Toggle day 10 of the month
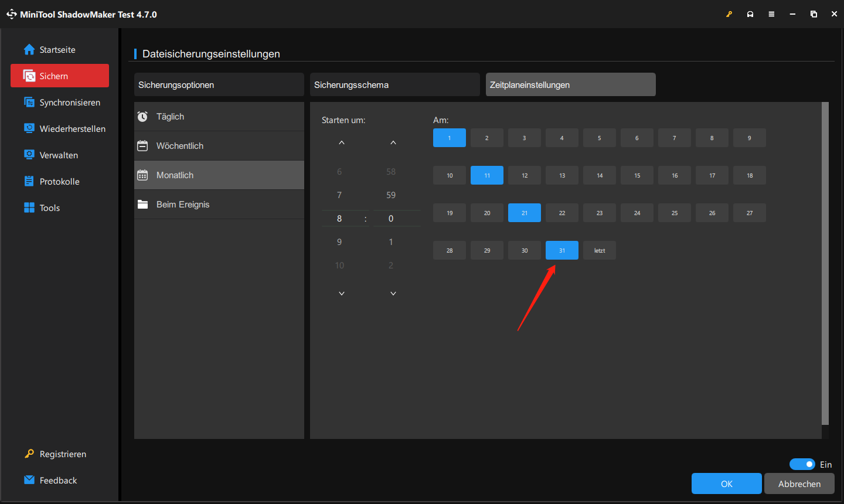 click(x=450, y=175)
